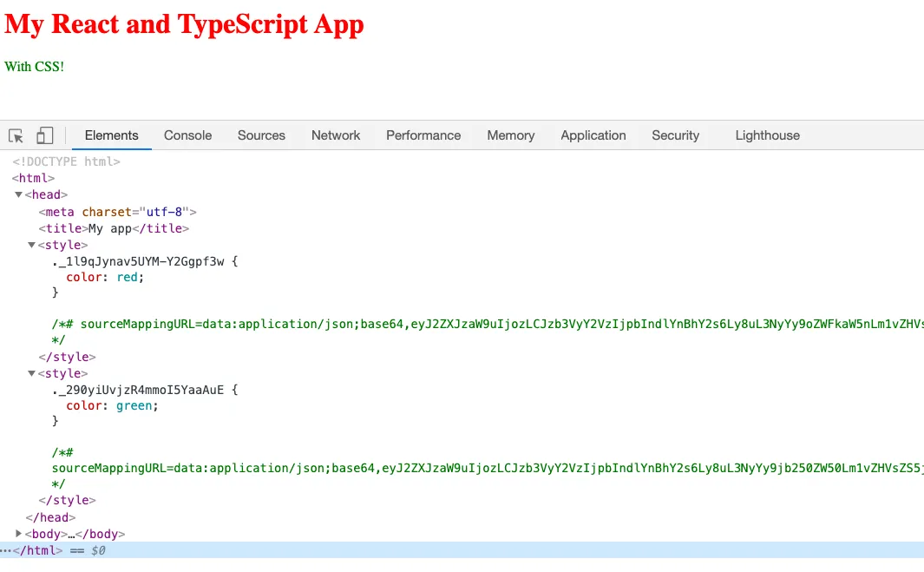The height and width of the screenshot is (572, 924).
Task: Toggle the device toolbar emulation icon
Action: (x=44, y=135)
